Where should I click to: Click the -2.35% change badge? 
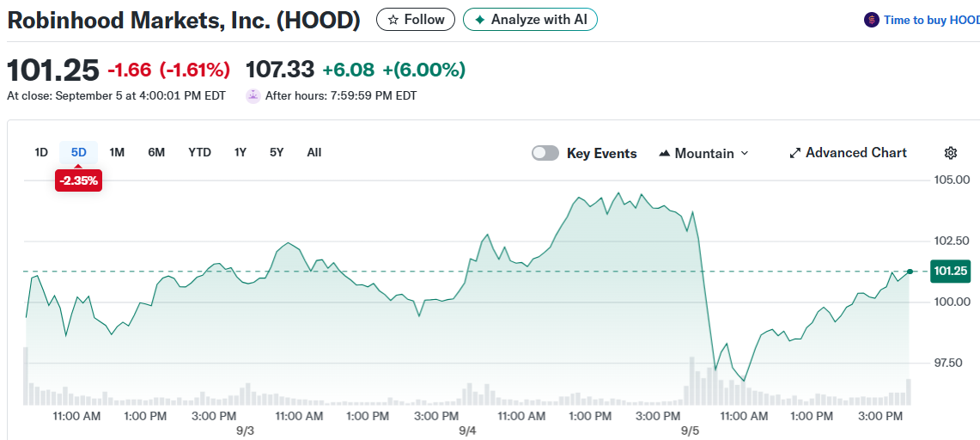pyautogui.click(x=78, y=181)
